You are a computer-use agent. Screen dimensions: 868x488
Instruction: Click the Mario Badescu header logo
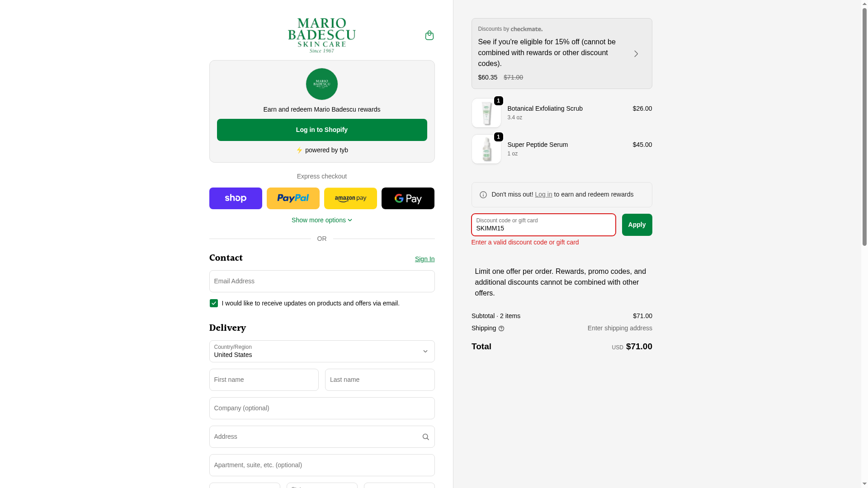321,35
